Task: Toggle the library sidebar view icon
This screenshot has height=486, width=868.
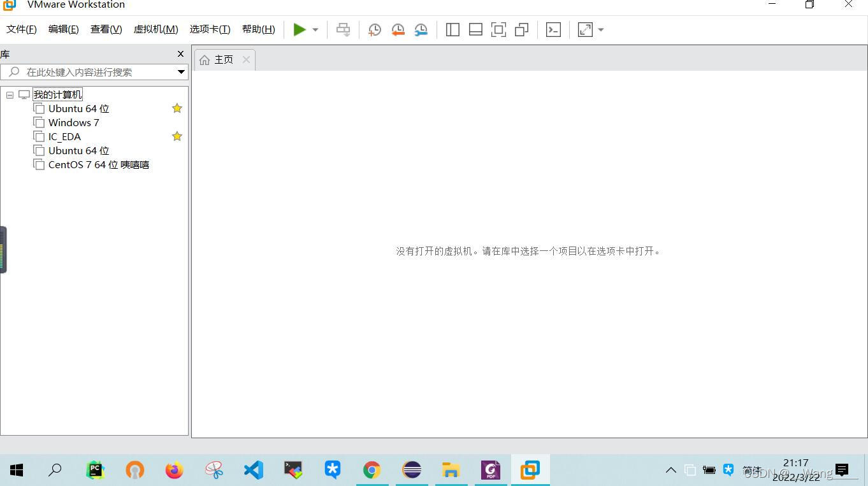Action: [x=452, y=30]
